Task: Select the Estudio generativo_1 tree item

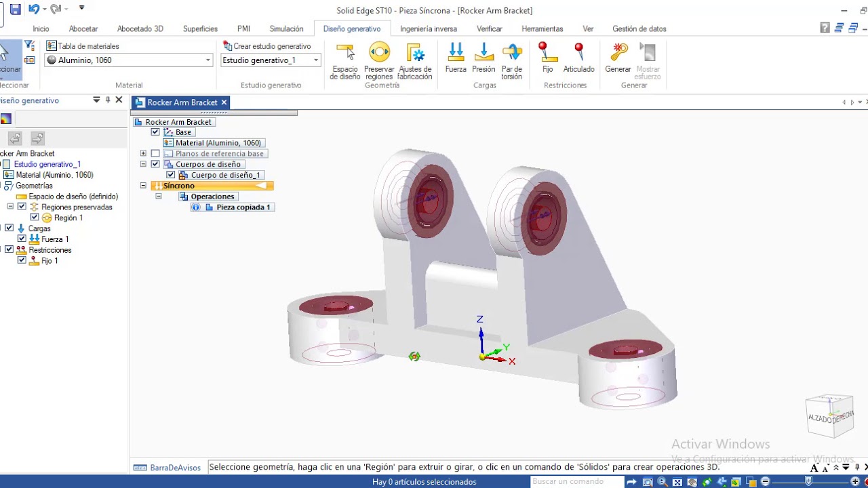Action: point(47,164)
